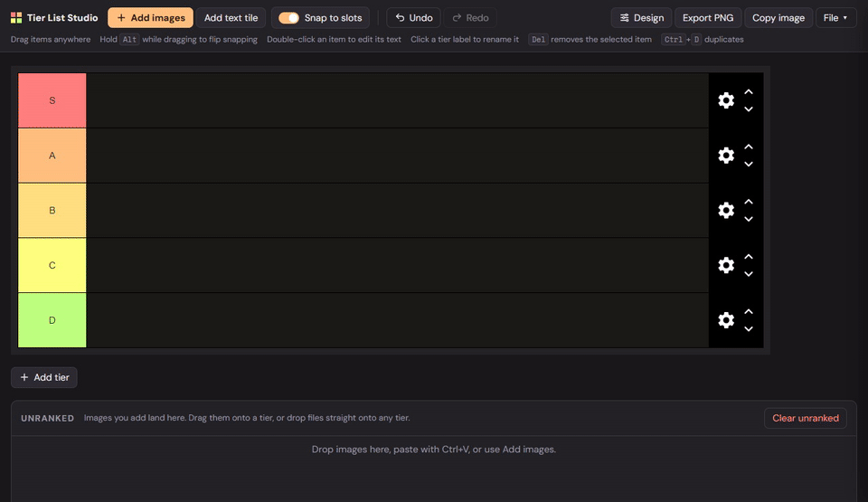Rename the green D tier label
Image resolution: width=868 pixels, height=502 pixels.
pos(52,319)
